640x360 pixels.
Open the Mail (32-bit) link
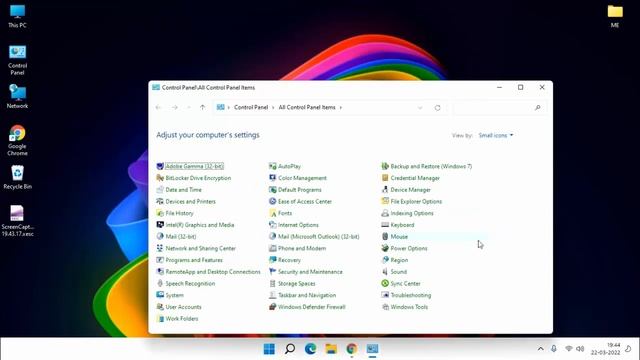coord(181,237)
